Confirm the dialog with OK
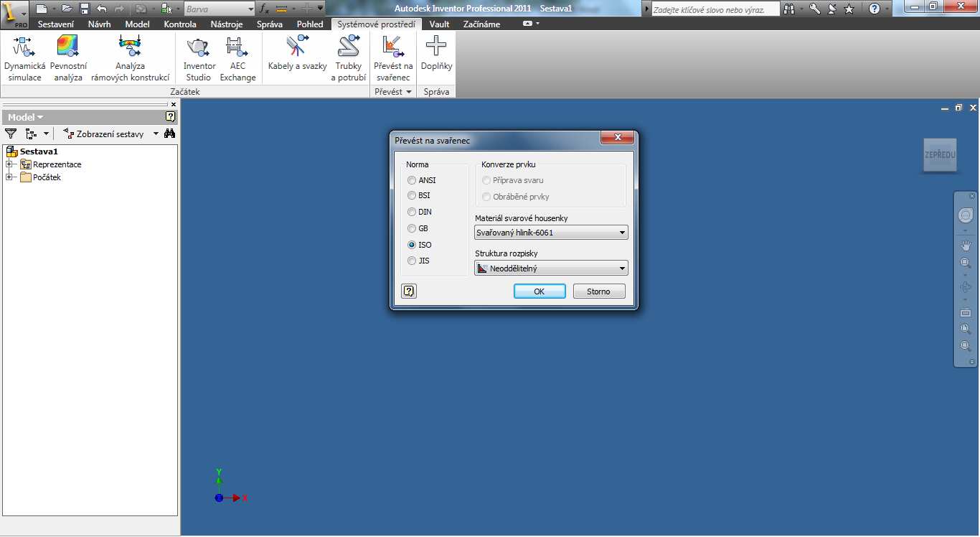 coord(540,291)
